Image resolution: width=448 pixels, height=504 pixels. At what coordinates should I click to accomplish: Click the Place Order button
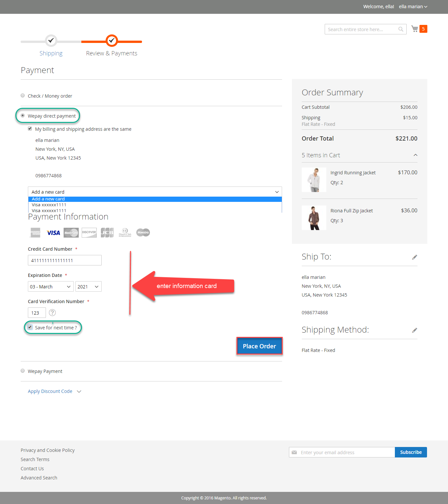(x=259, y=346)
